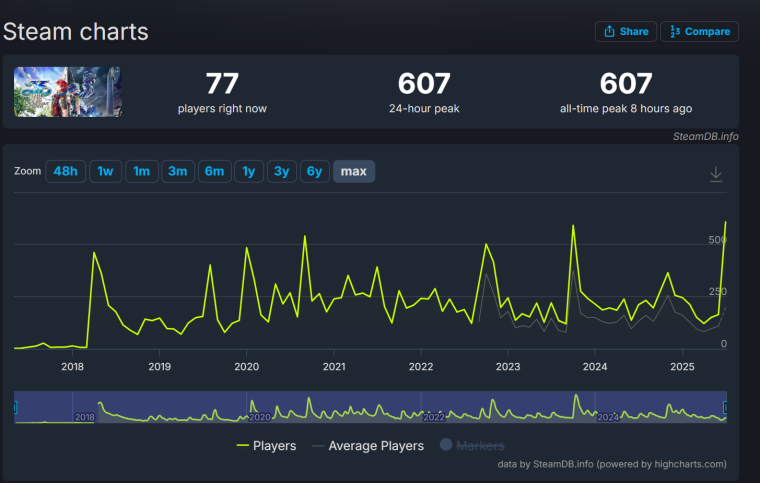
Task: Click the left navigator range handle
Action: 15,407
